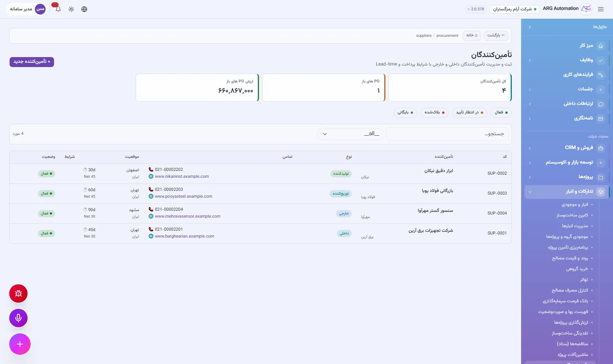613x364 pixels.
Task: Toggle the hamburger sidebar menu icon
Action: [601, 9]
